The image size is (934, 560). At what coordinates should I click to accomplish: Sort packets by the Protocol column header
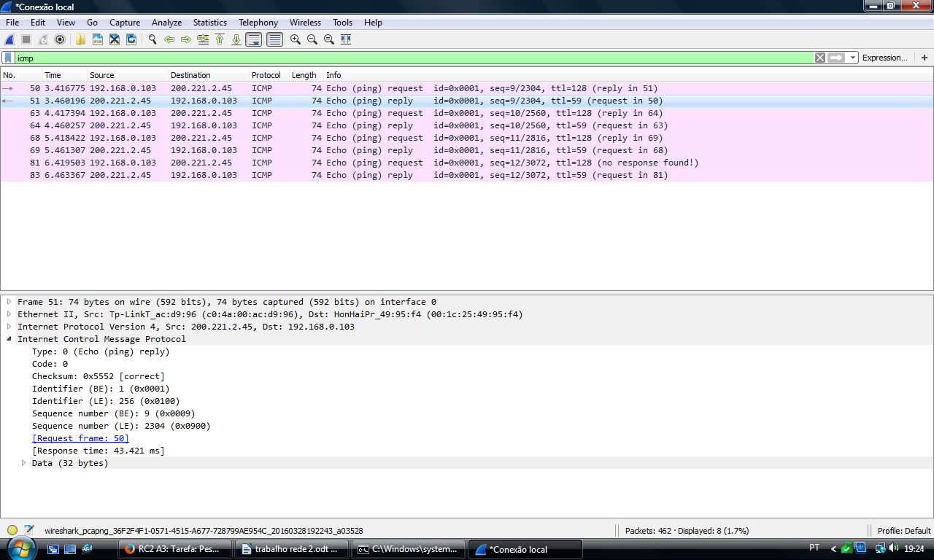(269, 75)
